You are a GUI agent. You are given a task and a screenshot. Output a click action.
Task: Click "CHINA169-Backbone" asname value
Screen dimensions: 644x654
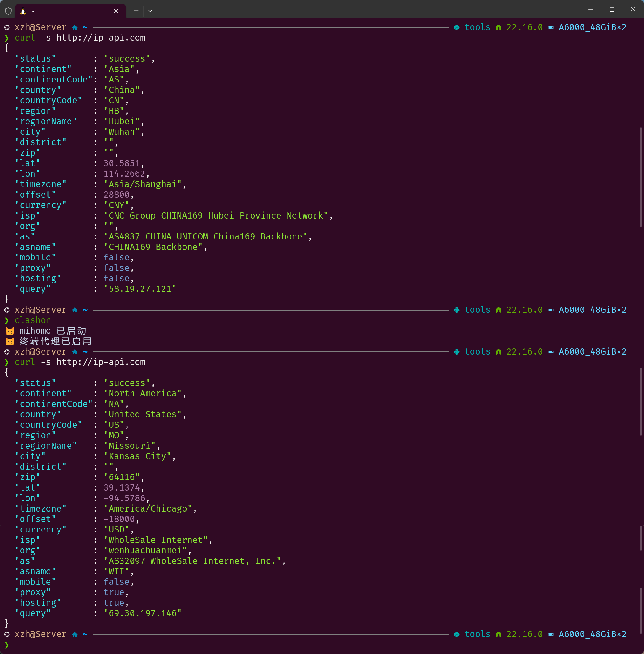pyautogui.click(x=153, y=247)
